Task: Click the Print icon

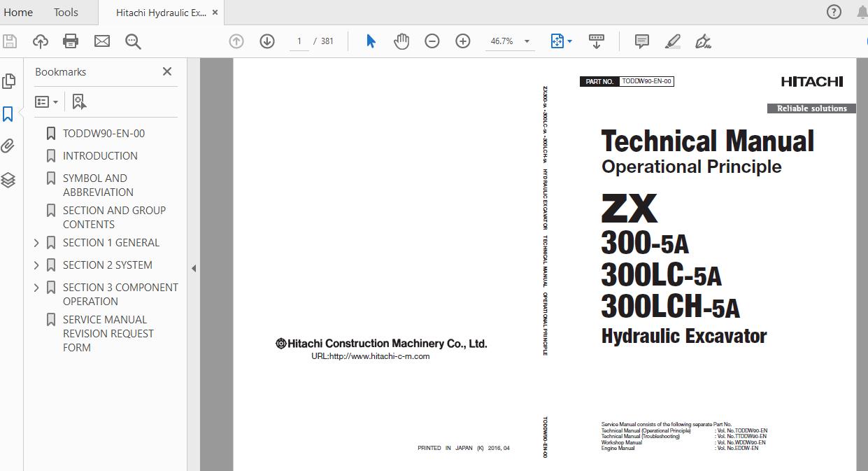Action: pyautogui.click(x=71, y=41)
